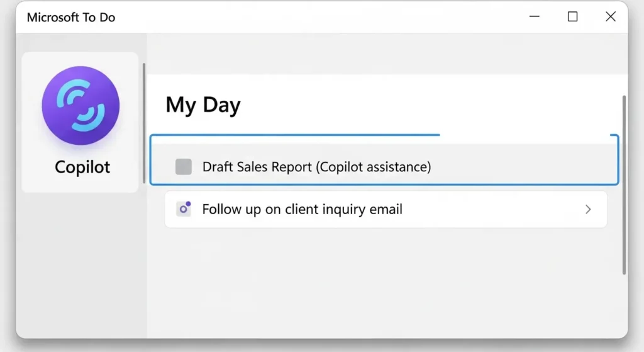
Task: Click the blank right end of Draft Sales Report row
Action: (x=535, y=167)
